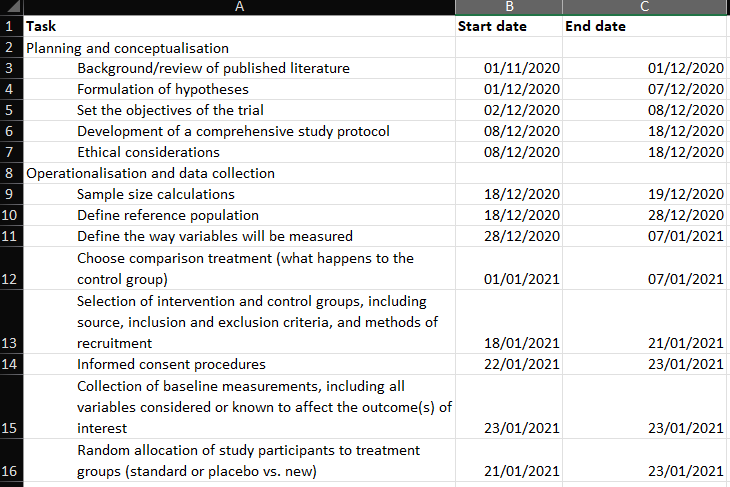Click end date of Sample size calculations

685,194
